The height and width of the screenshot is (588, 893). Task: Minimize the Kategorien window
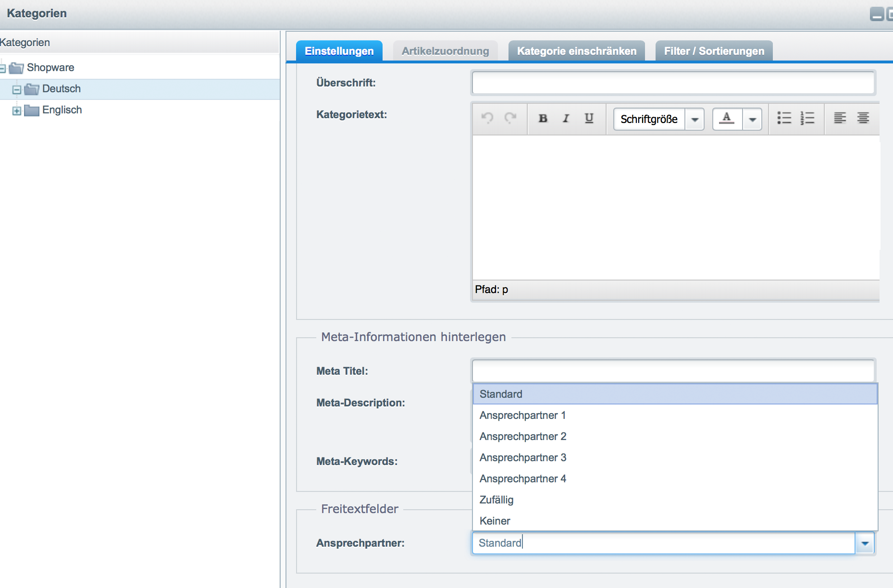[877, 14]
